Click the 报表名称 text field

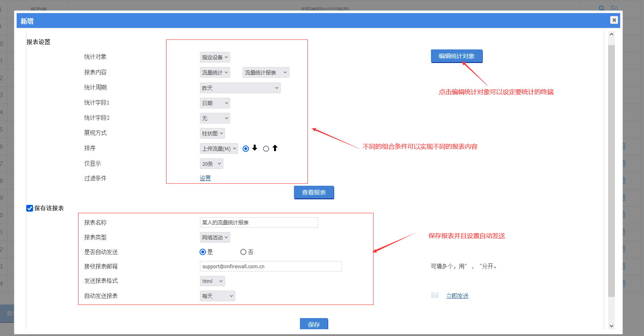(x=259, y=222)
